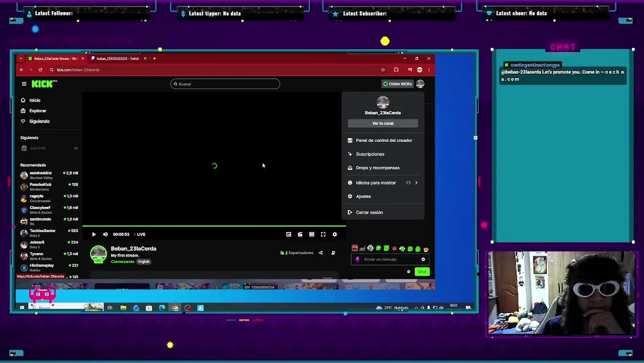Bookmark page with star icon
This screenshot has width=644, height=363.
click(383, 70)
